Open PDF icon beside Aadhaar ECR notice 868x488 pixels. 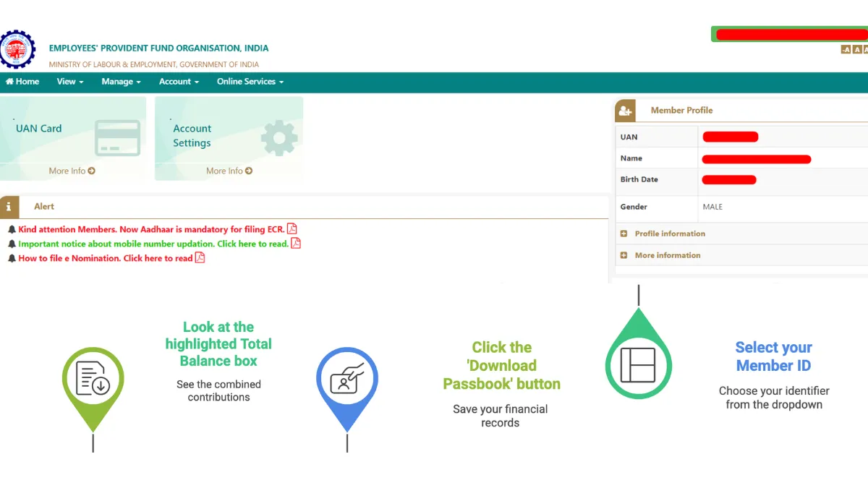tap(292, 228)
